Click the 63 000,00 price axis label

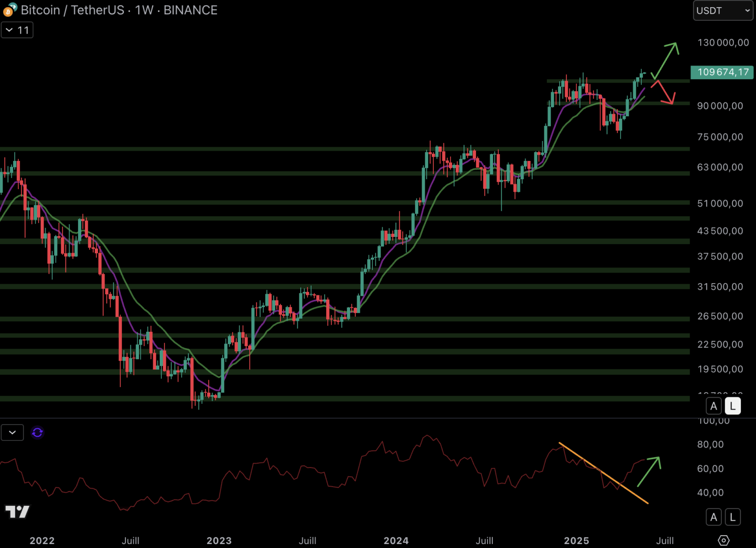click(x=720, y=167)
